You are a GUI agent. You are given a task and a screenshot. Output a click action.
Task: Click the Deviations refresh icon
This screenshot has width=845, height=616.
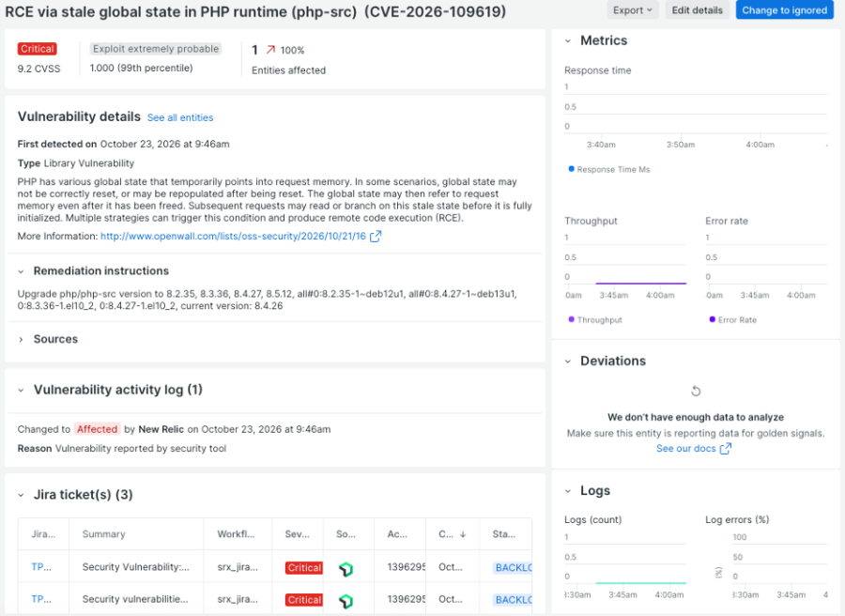[696, 391]
